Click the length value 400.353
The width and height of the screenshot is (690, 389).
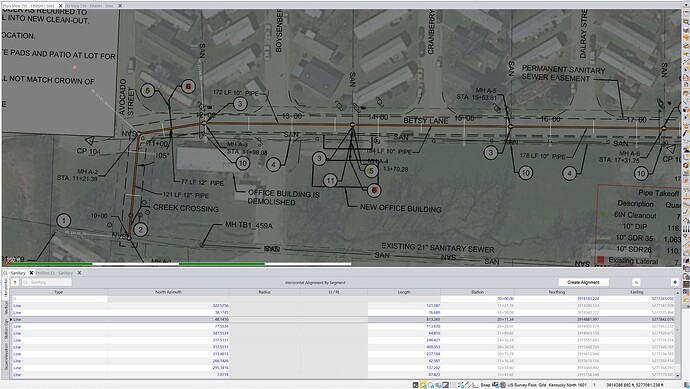coord(433,347)
